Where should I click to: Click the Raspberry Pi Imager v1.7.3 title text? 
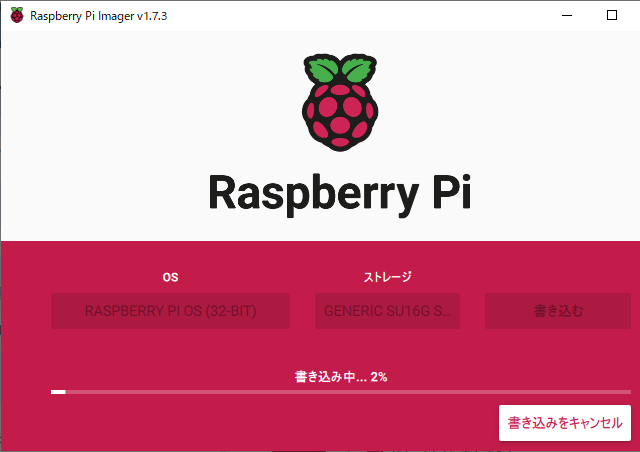98,16
